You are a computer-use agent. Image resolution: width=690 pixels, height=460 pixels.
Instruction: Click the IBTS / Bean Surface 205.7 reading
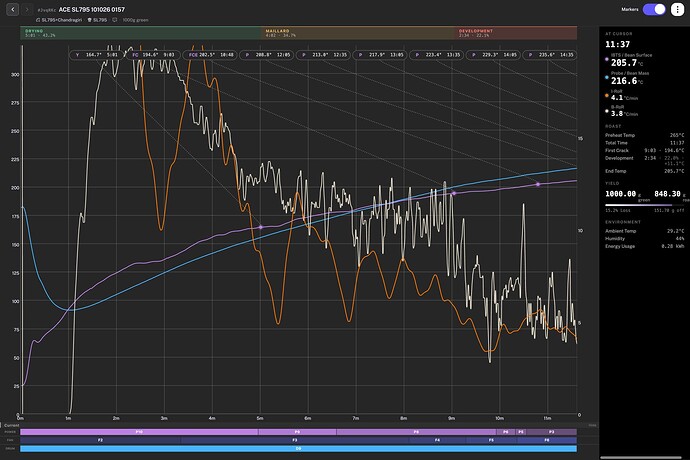[x=629, y=60]
